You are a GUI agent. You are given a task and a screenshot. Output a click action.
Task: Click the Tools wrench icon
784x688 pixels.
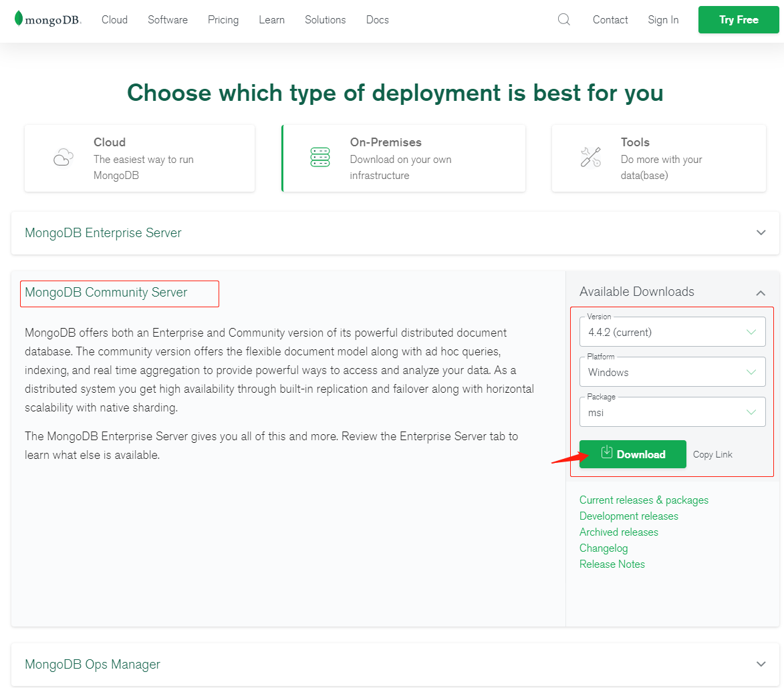590,158
